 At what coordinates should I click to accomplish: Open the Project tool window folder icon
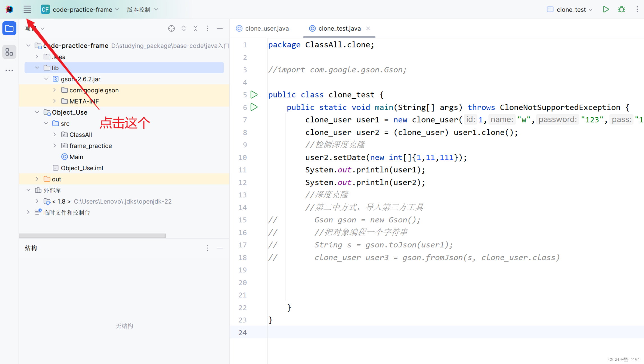coord(9,28)
